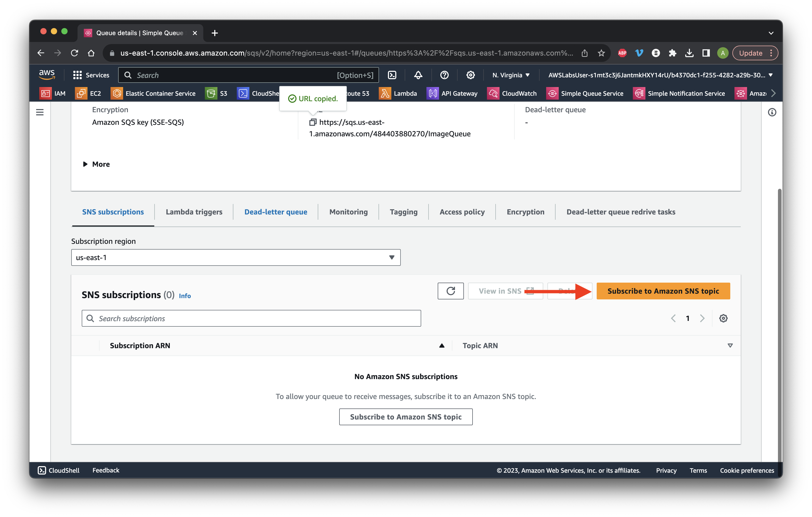Viewport: 812px width, 517px height.
Task: Copy the queue URL with the copy icon
Action: [x=312, y=122]
